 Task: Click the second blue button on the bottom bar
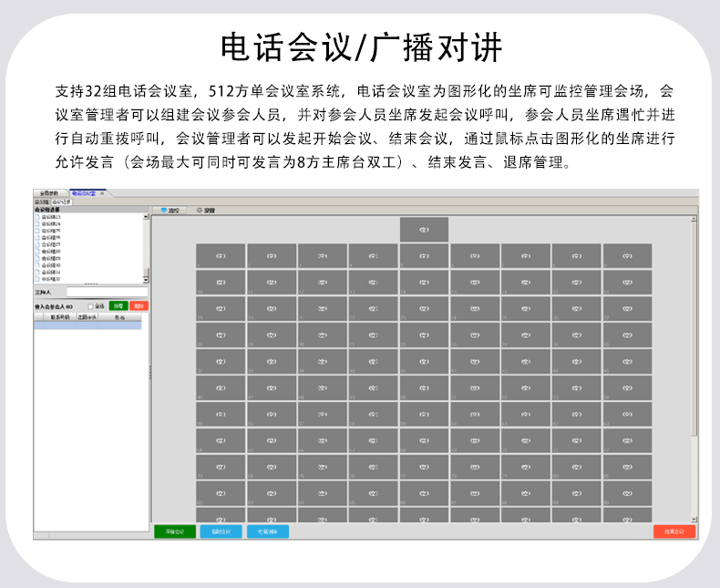[268, 531]
